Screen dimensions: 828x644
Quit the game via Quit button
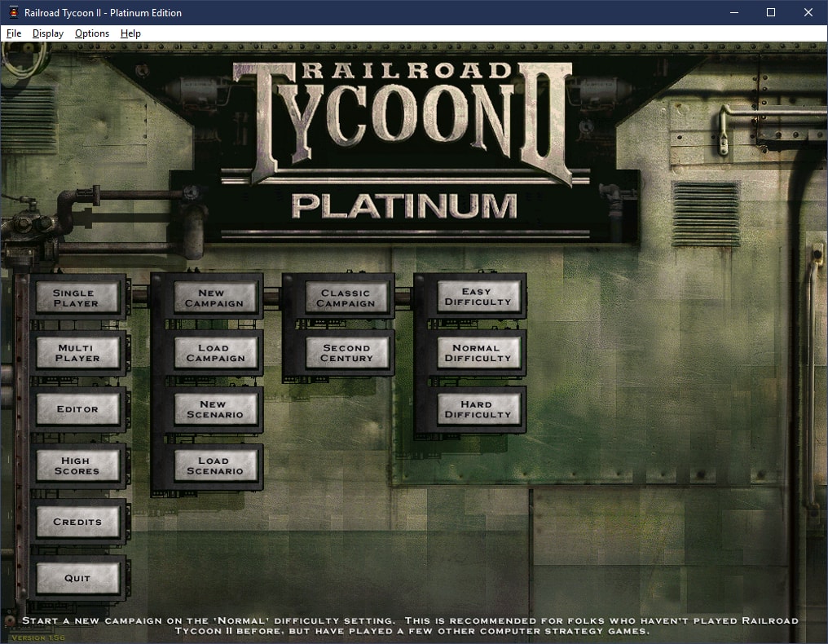[77, 578]
